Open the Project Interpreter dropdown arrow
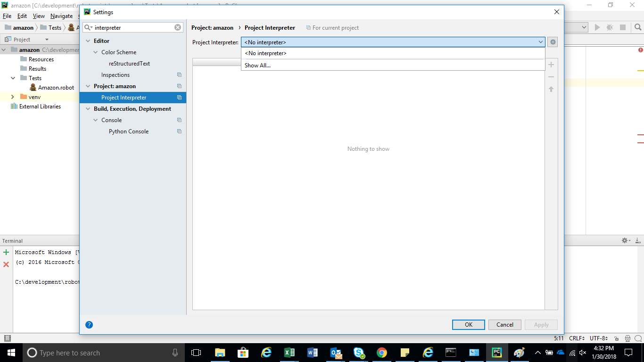This screenshot has height=362, width=644. coord(540,42)
